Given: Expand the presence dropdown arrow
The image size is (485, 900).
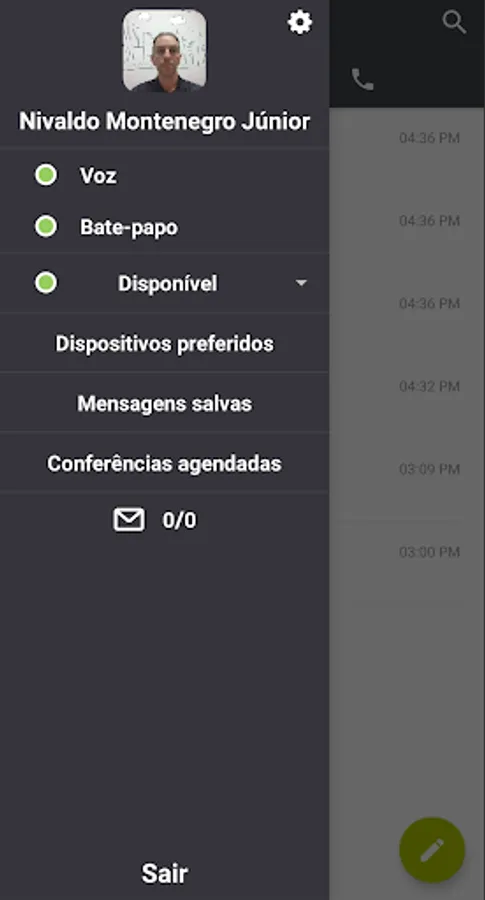Looking at the screenshot, I should point(301,283).
